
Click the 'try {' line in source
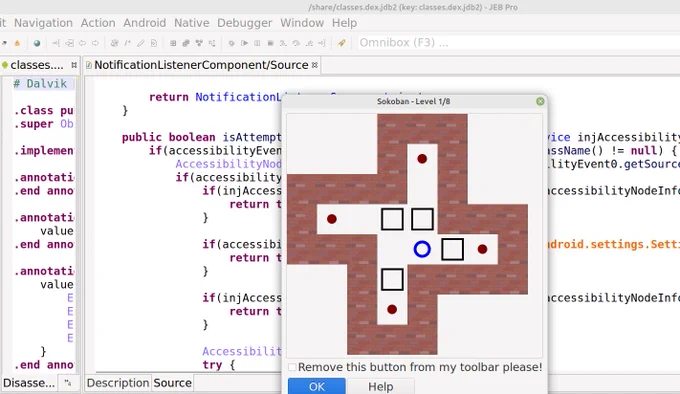coord(218,365)
